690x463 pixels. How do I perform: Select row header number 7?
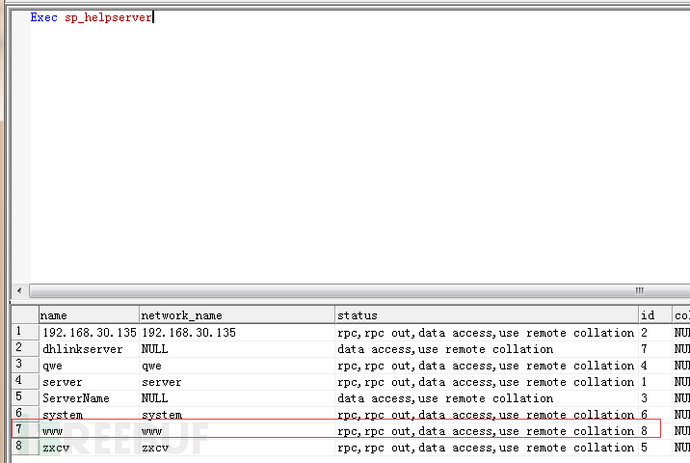(25, 430)
